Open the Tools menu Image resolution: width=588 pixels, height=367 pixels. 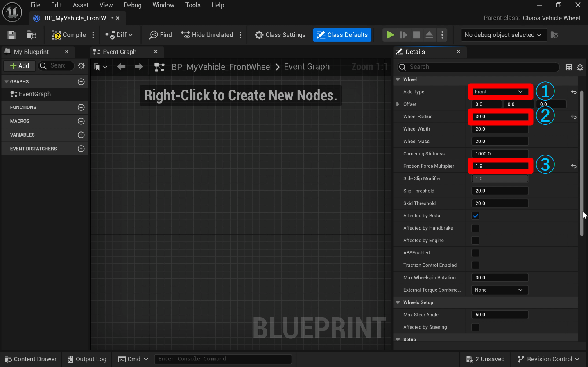pos(193,5)
